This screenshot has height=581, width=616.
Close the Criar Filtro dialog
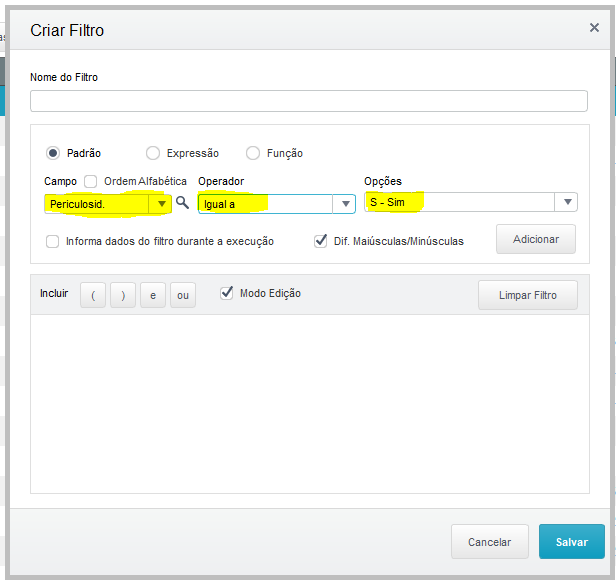pos(594,27)
